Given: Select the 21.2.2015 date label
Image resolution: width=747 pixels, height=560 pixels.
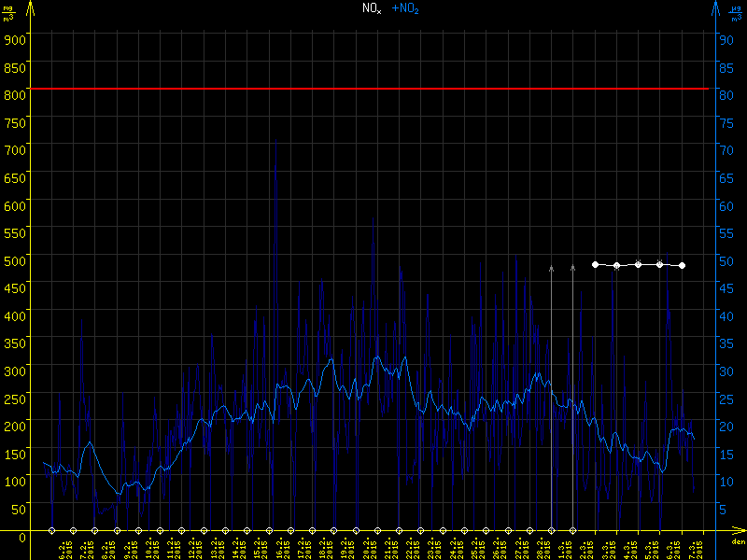Looking at the screenshot, I should (x=388, y=547).
